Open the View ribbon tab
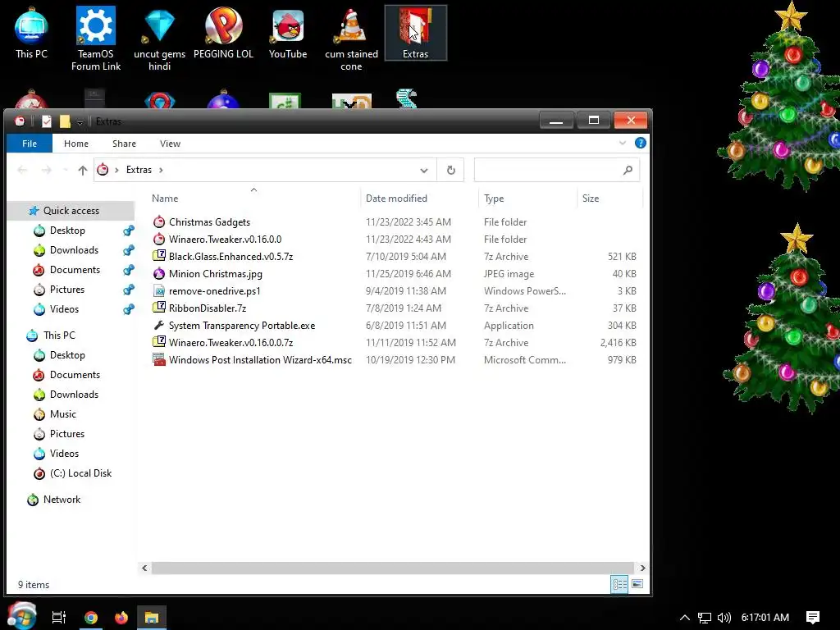The width and height of the screenshot is (840, 630). [x=171, y=144]
